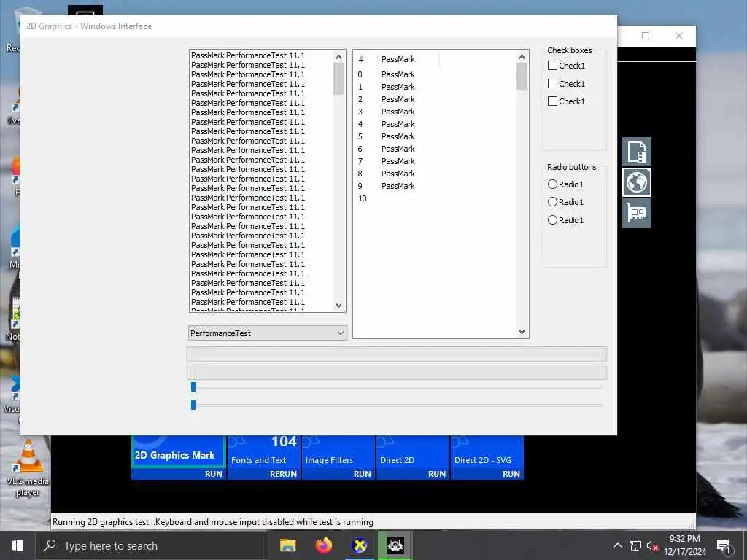This screenshot has width=747, height=560.
Task: Maximize the PerformanceTest background window
Action: 646,36
